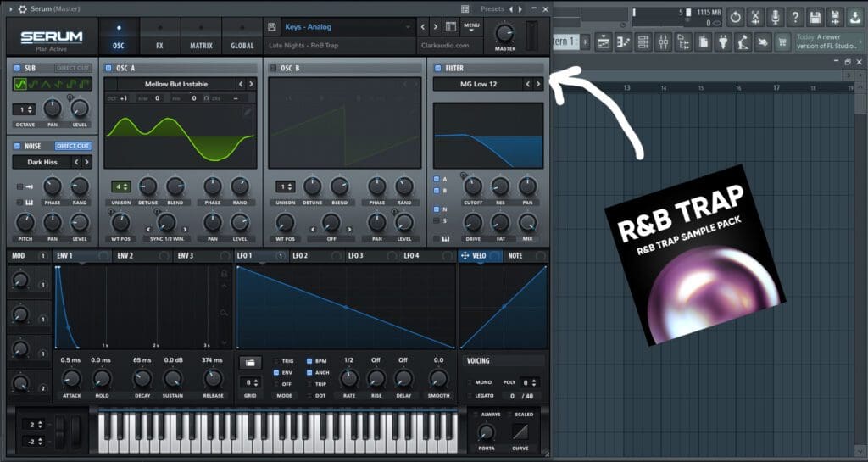Click FL Studio add pattern plus button
The width and height of the screenshot is (868, 462).
(x=585, y=42)
